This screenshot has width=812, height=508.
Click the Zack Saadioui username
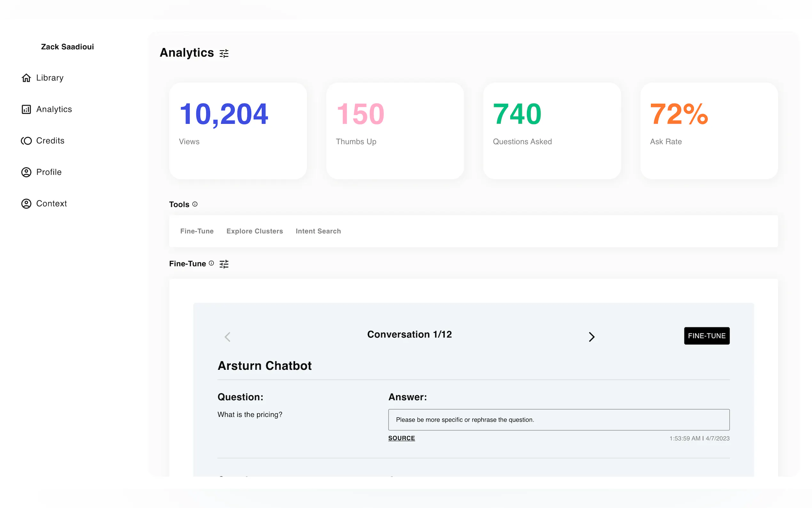click(67, 47)
